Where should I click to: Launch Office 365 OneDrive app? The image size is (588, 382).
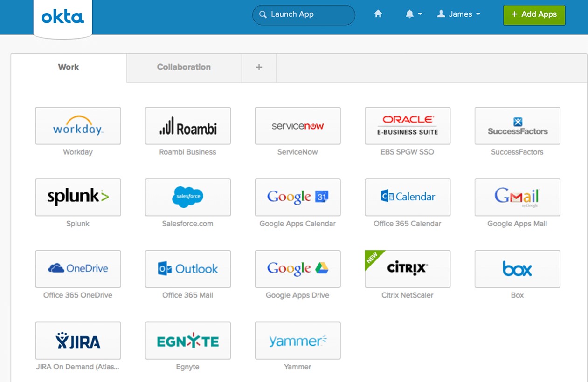(x=78, y=269)
